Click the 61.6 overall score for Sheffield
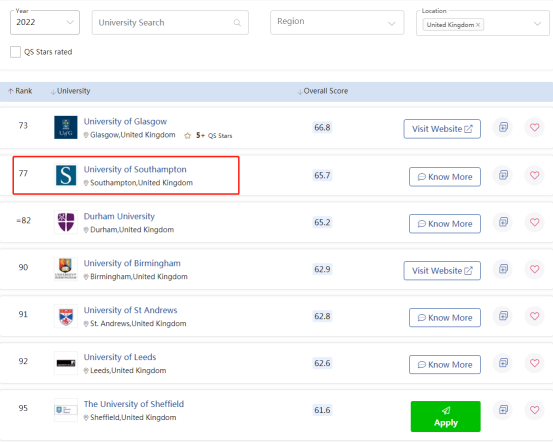Viewport: 553px width, 442px height. click(322, 410)
